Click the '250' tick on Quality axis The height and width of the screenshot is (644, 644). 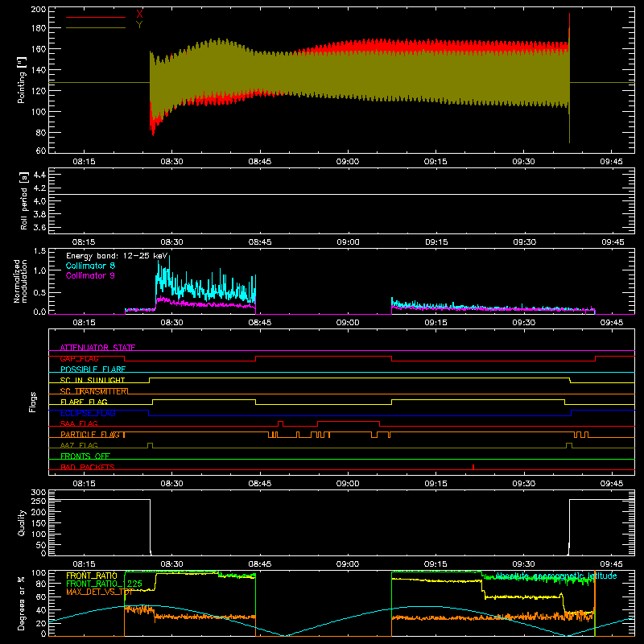(39, 501)
